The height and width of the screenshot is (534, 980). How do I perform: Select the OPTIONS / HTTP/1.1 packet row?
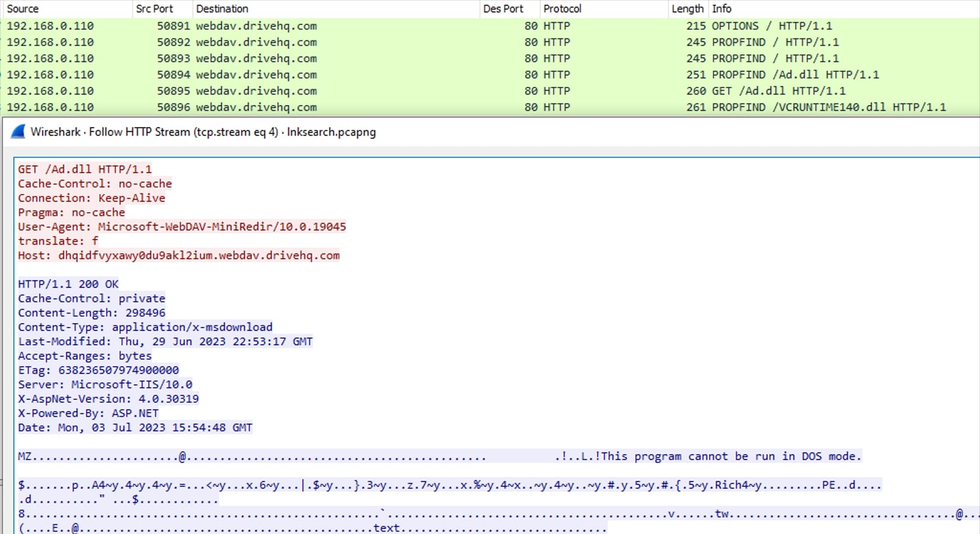(771, 26)
